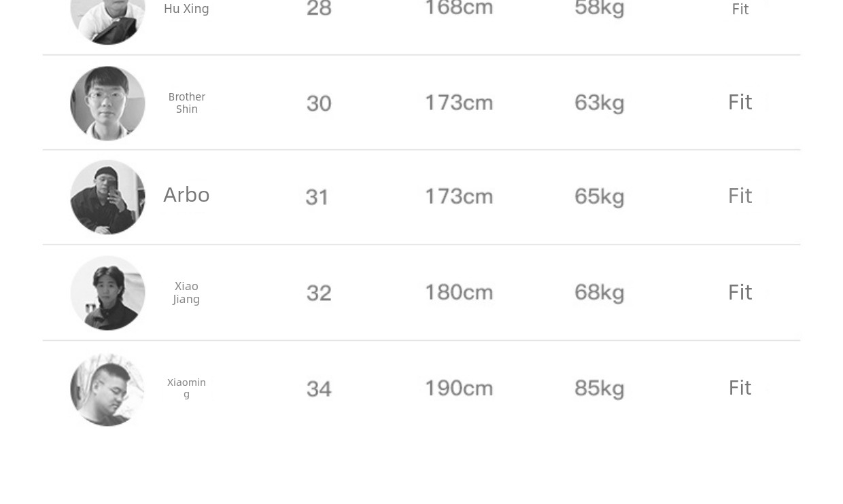Select the 190cm height value
Viewport: 843px width, 504px height.
[459, 388]
